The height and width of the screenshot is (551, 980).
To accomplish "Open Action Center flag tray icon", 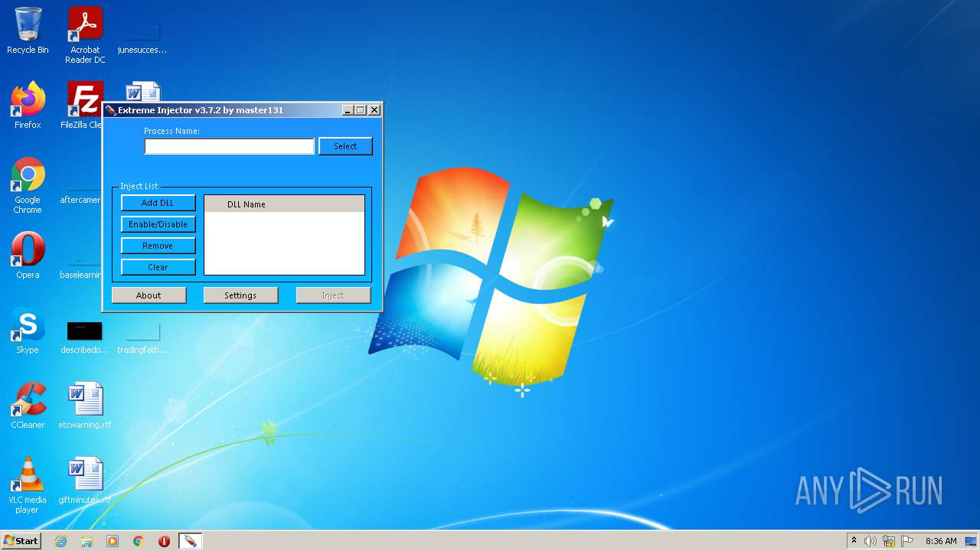I will 907,541.
